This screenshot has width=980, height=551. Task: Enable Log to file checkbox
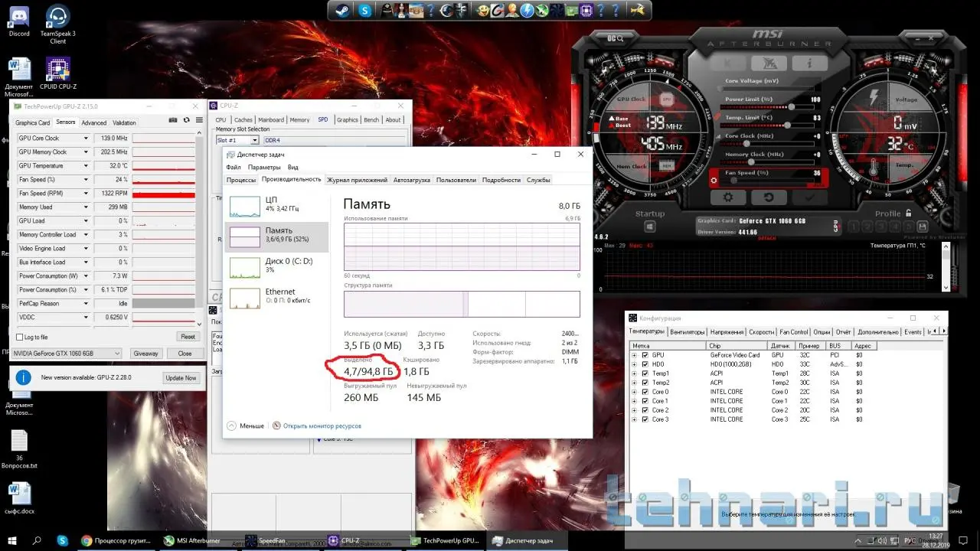(20, 337)
